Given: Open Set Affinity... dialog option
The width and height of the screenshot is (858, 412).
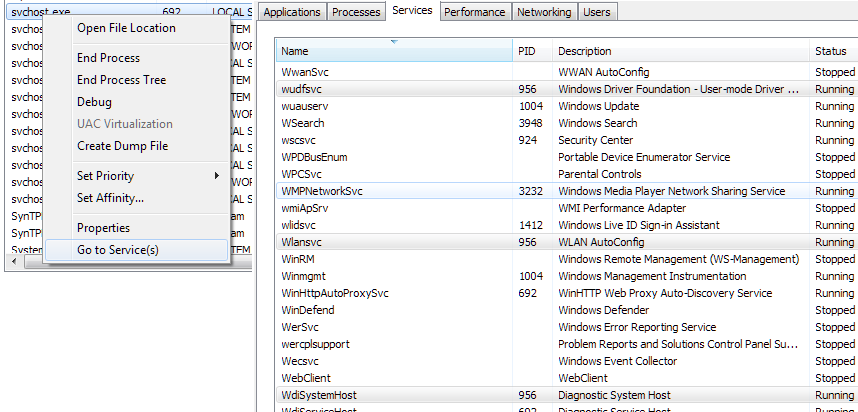Looking at the screenshot, I should pyautogui.click(x=110, y=198).
